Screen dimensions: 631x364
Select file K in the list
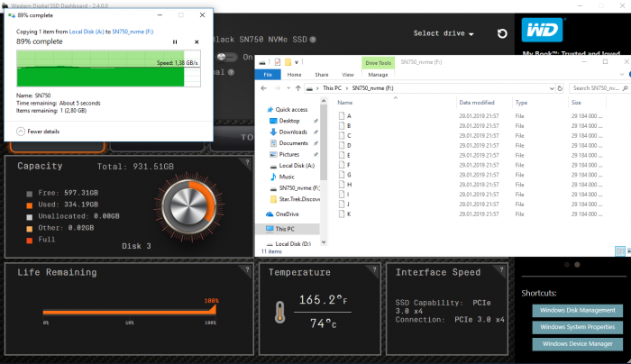click(x=349, y=214)
